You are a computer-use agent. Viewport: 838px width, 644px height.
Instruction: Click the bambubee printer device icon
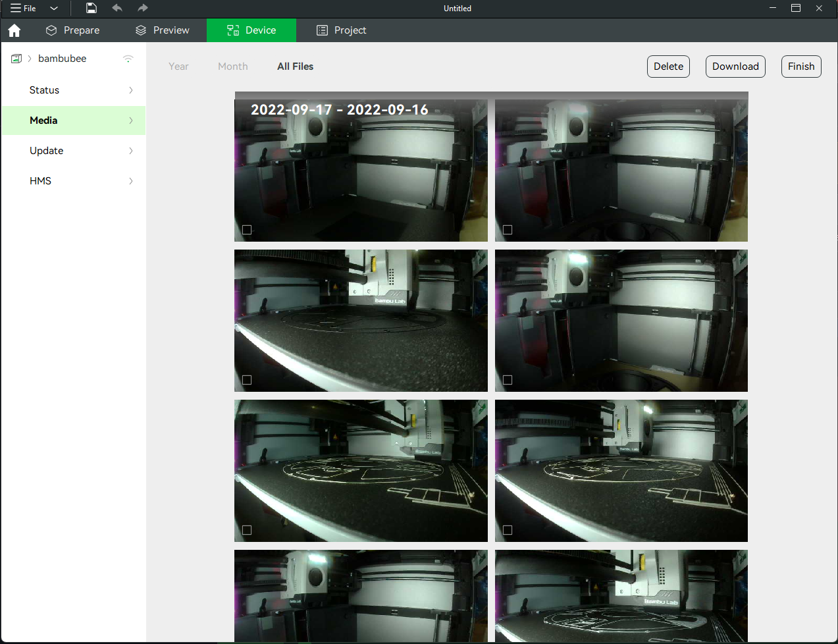(16, 59)
